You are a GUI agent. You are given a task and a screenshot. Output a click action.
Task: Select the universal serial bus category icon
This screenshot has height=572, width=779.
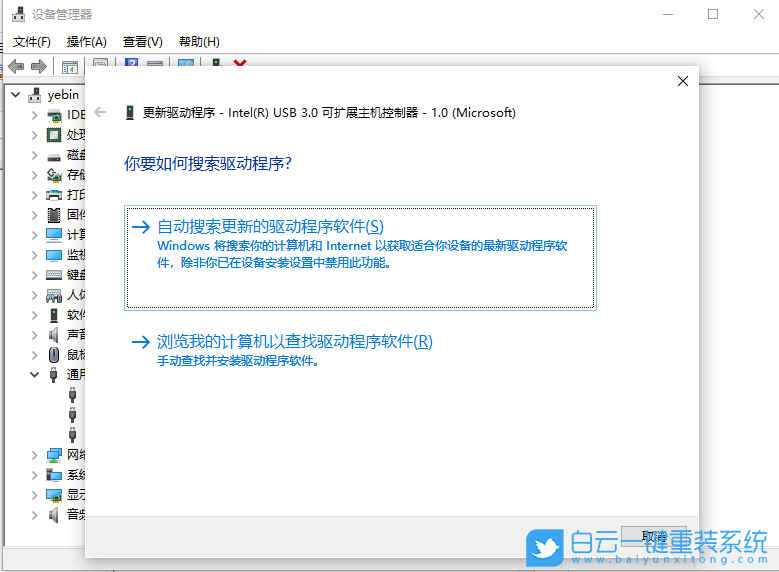pos(54,375)
